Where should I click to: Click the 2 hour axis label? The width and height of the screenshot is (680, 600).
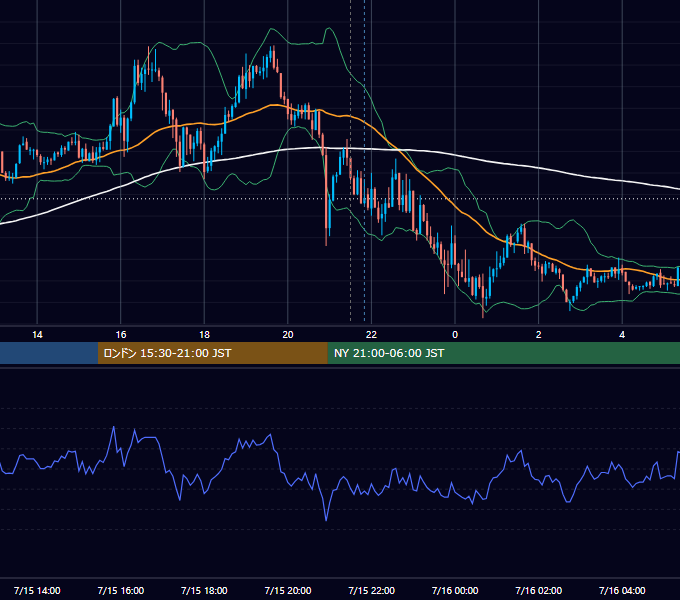click(539, 335)
